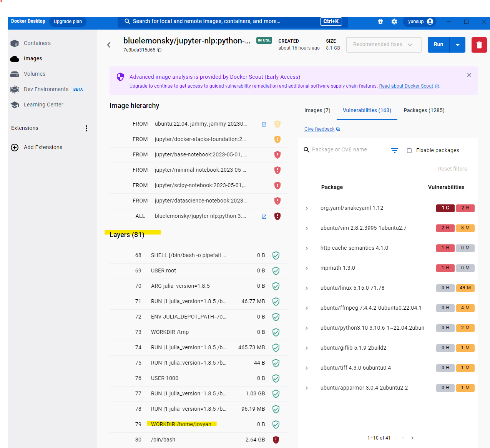
Task: Click the back arrow beside image name
Action: 109,45
